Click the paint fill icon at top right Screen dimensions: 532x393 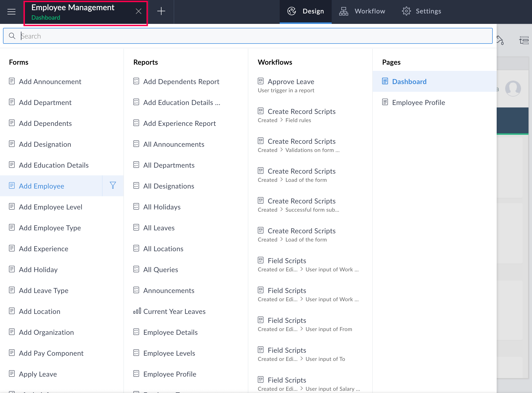[x=500, y=40]
